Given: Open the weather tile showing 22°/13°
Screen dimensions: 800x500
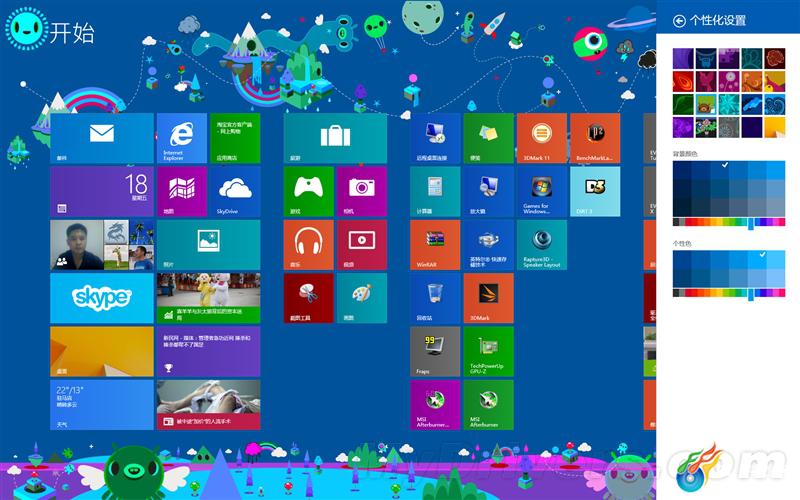Looking at the screenshot, I should [x=102, y=405].
